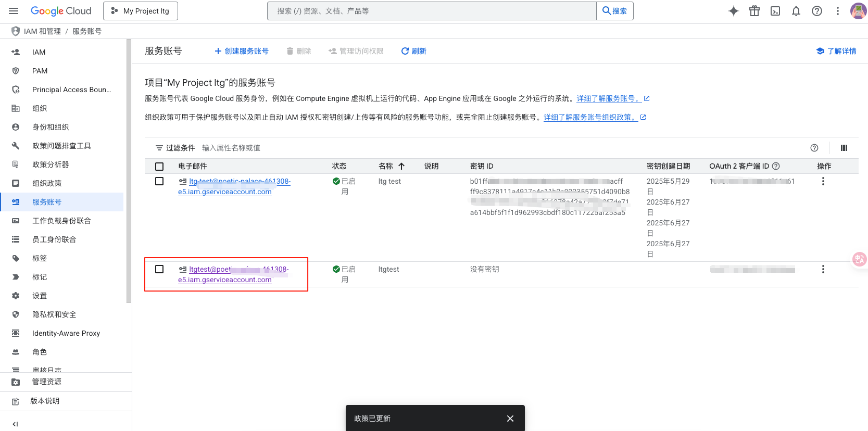Toggle the select-all header checkbox
The image size is (868, 431).
159,167
